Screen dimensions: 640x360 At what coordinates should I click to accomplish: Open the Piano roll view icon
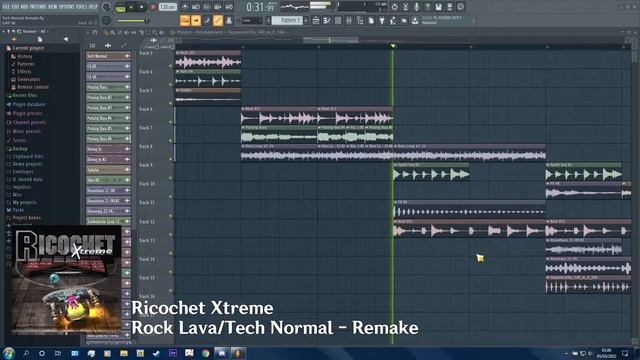click(327, 20)
